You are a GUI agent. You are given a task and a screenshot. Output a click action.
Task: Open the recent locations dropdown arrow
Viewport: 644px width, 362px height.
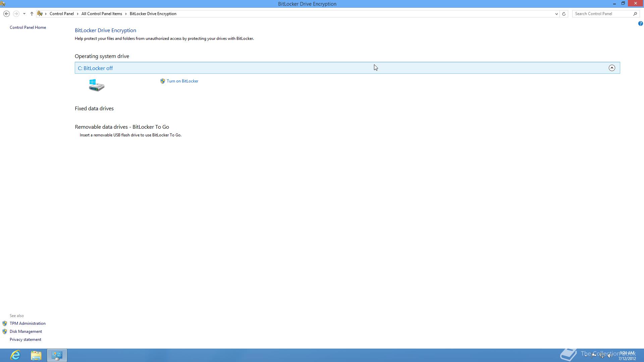click(x=24, y=14)
